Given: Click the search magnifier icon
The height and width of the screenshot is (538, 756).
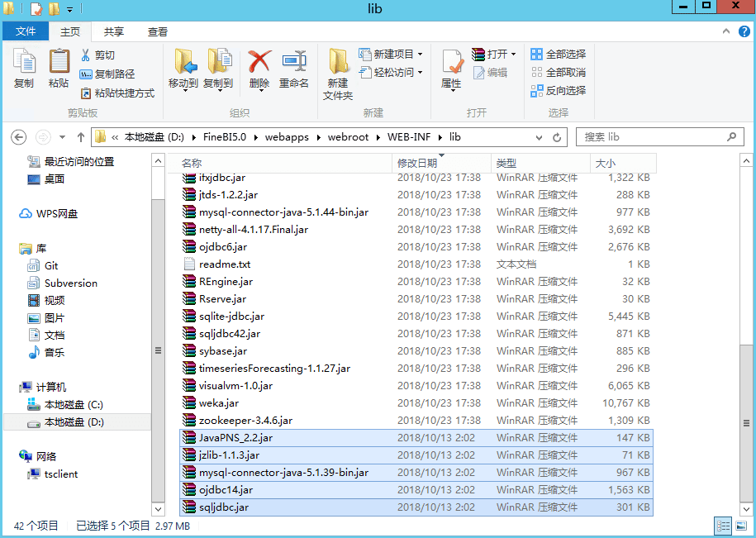Looking at the screenshot, I should point(731,137).
